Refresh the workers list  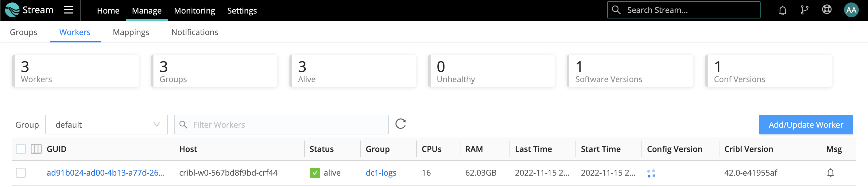tap(400, 124)
